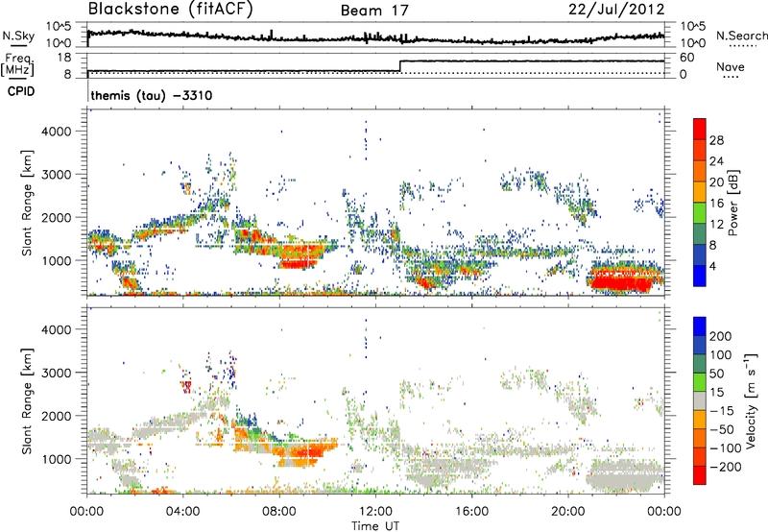
Task: Click the 'Velocity [m s-1]' colorbar title
Action: [x=751, y=400]
